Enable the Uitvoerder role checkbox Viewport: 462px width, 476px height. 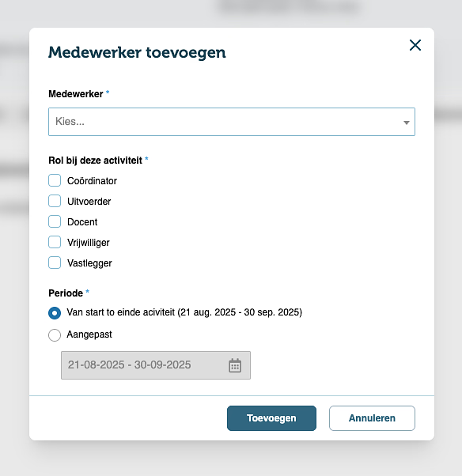[55, 201]
